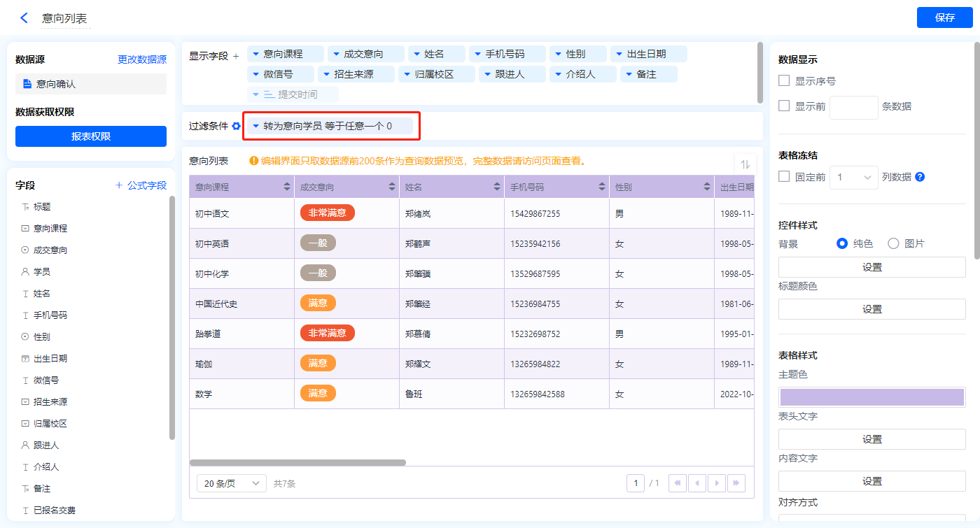Screen dimensions: 980x528
Task: Click the 保存 button
Action: 944,17
